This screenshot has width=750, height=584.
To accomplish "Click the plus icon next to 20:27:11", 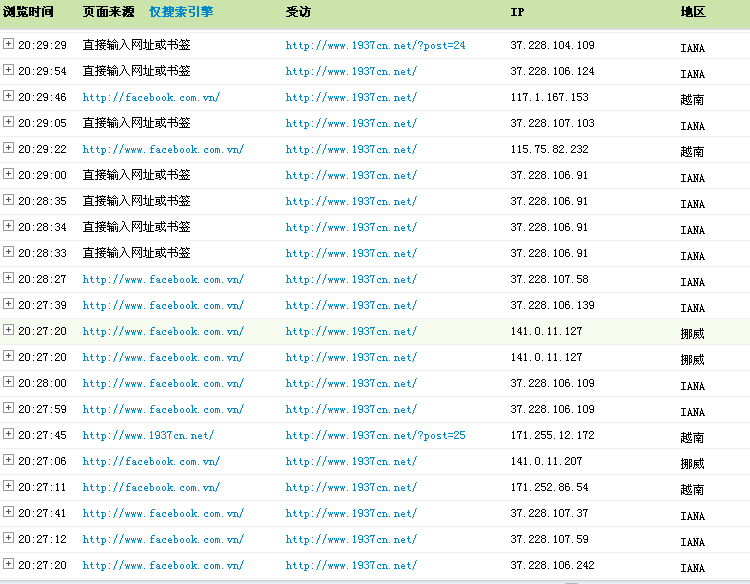I will tap(9, 486).
